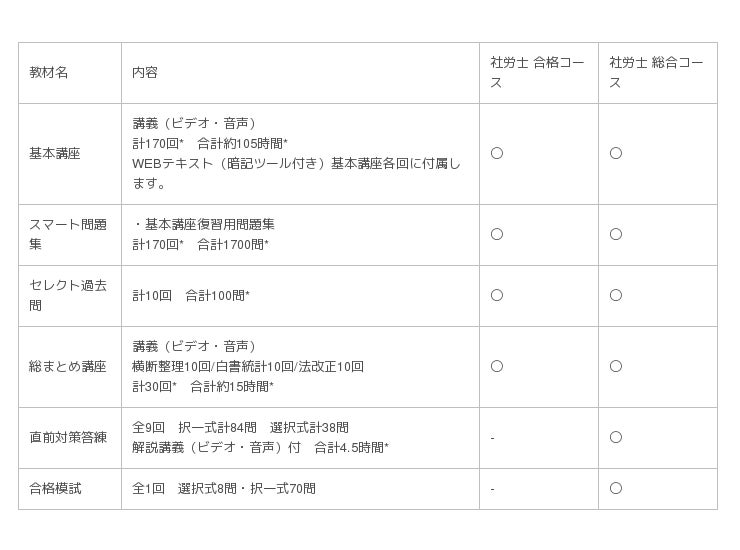Select the 社労士 総合コース header cell
Screen dimensions: 740x550
tap(656, 73)
